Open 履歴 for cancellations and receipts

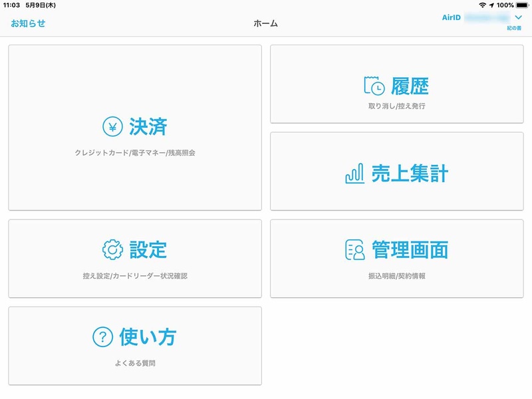pos(398,83)
